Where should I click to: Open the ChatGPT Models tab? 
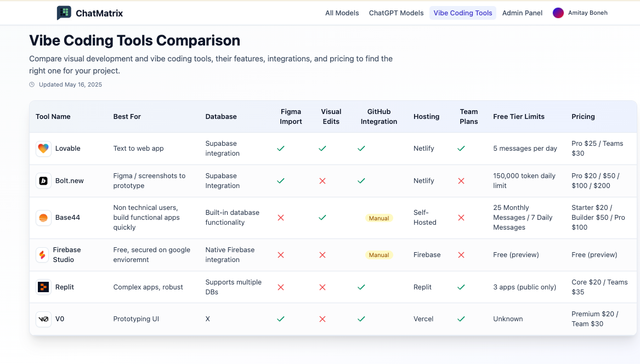(397, 13)
